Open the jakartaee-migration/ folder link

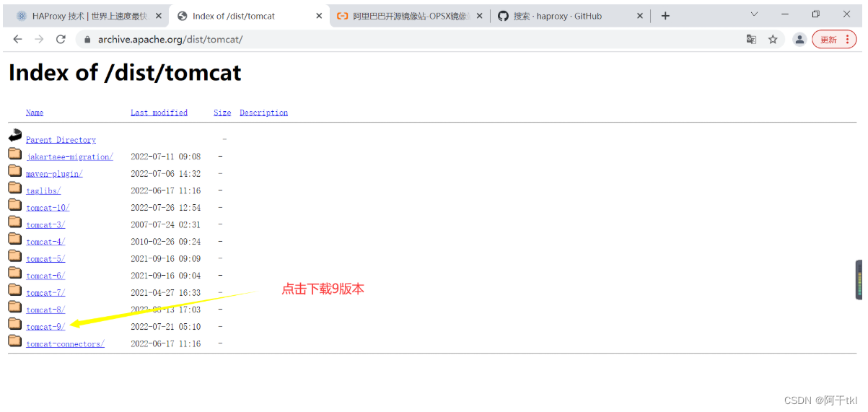click(x=69, y=157)
